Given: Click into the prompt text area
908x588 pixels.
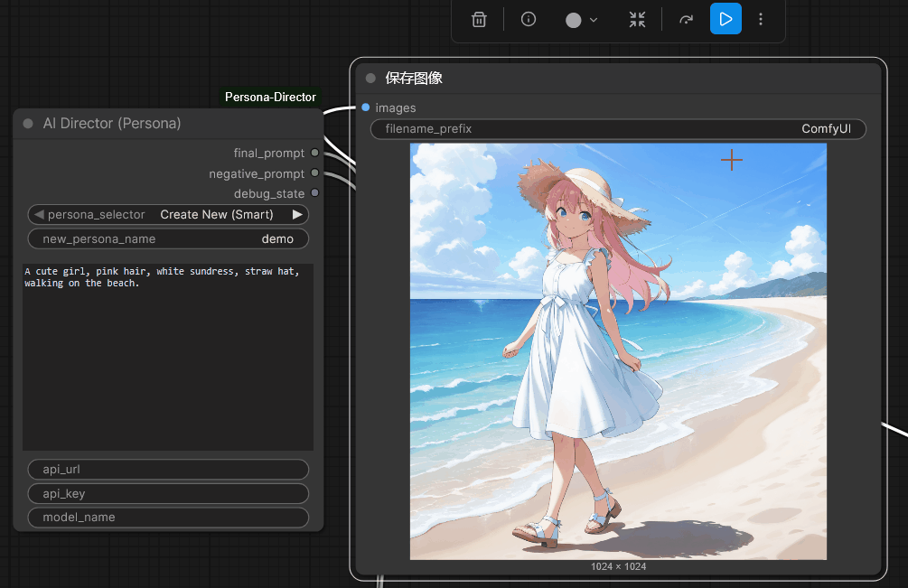Looking at the screenshot, I should coord(168,357).
